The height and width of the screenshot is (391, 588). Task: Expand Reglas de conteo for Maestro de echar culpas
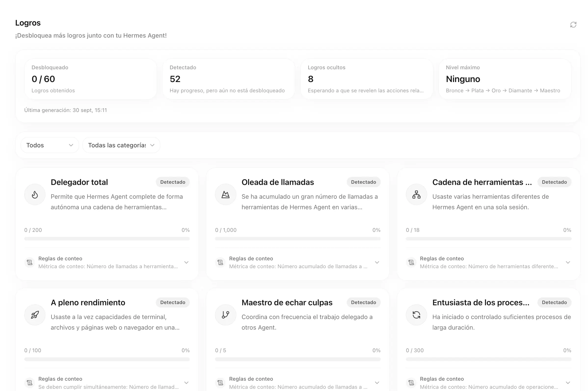pyautogui.click(x=377, y=382)
